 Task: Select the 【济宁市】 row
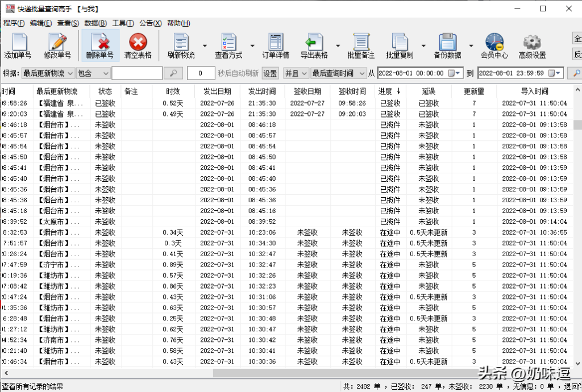click(286, 264)
